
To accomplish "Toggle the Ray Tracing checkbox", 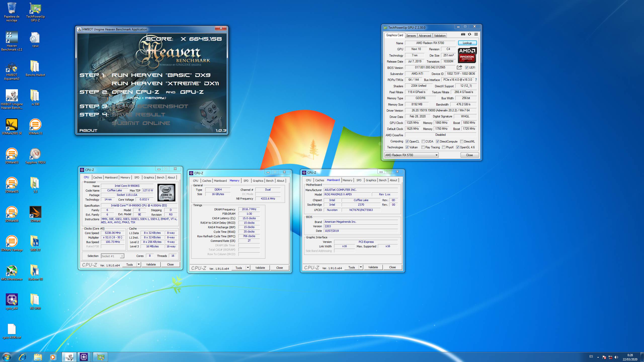I will 423,147.
